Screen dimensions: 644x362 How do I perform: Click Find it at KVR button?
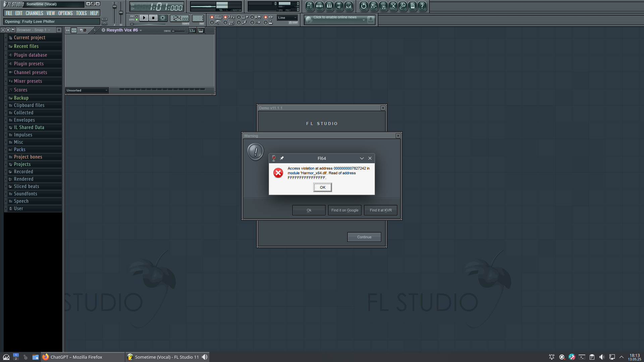click(381, 210)
